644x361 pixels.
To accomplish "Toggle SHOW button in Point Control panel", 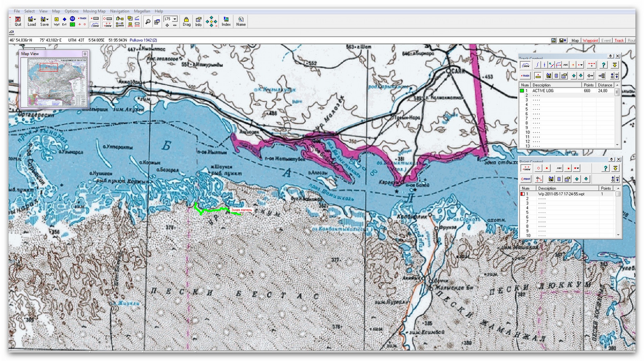I will [526, 168].
